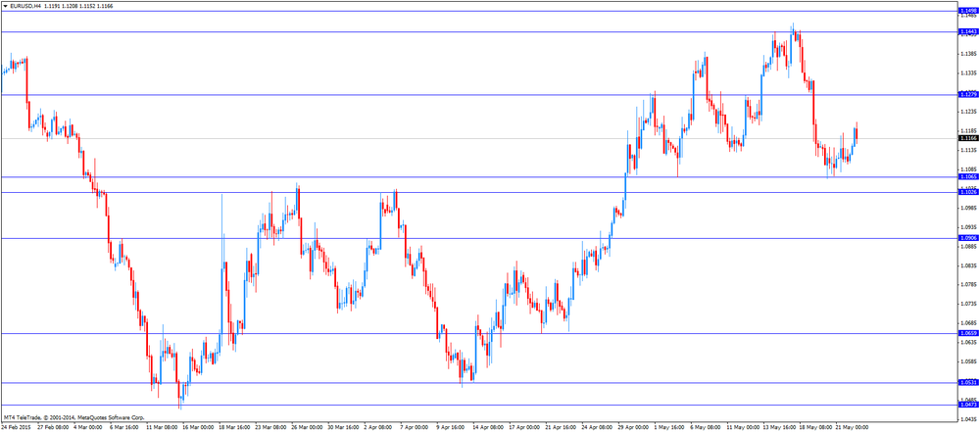Select the 1.0473 level price label
The width and height of the screenshot is (980, 432).
click(969, 406)
